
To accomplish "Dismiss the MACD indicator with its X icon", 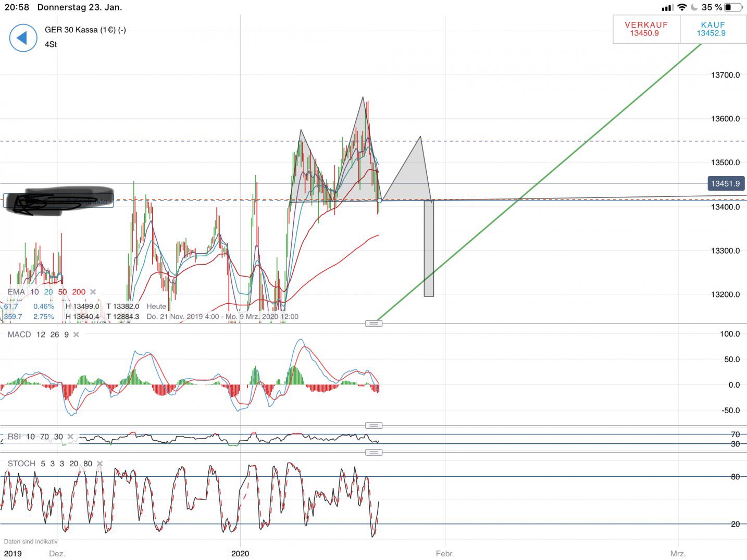I will click(x=75, y=334).
